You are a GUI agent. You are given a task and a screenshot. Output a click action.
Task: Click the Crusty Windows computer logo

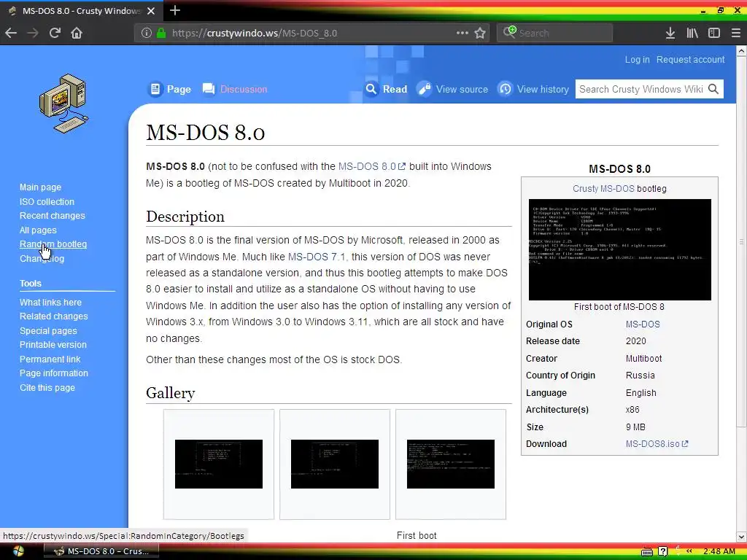63,104
